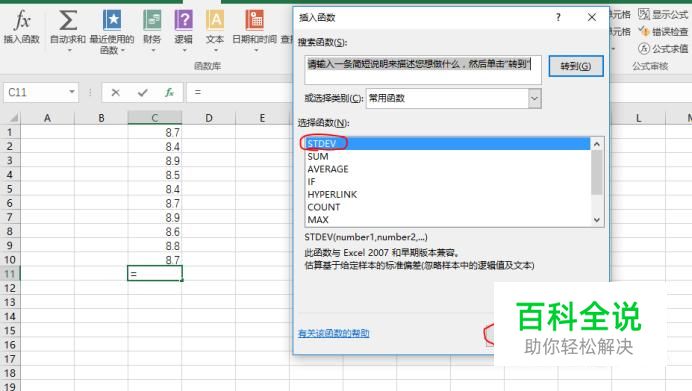Select row 11 header
Image resolution: width=692 pixels, height=391 pixels.
pos(10,274)
